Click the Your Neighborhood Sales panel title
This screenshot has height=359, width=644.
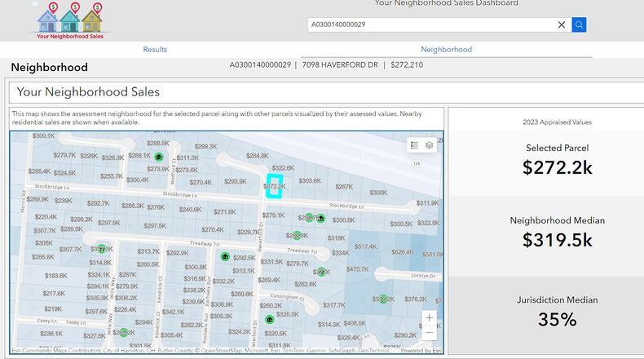coord(88,91)
